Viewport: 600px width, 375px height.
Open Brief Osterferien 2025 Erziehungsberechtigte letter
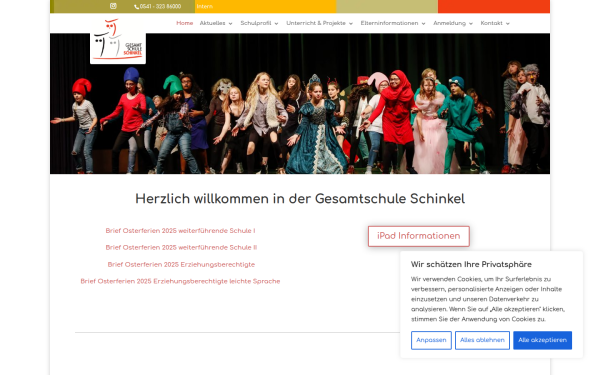[x=181, y=264]
